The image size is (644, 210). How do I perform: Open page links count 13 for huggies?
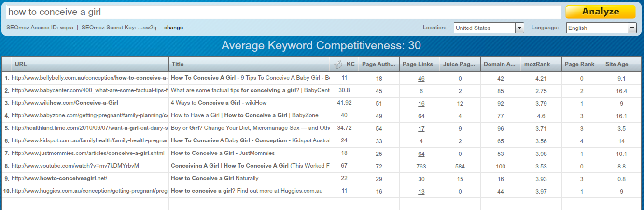(421, 191)
